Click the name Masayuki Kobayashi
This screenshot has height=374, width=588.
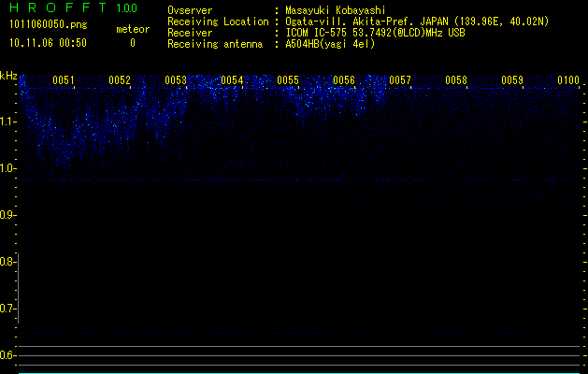coord(336,10)
